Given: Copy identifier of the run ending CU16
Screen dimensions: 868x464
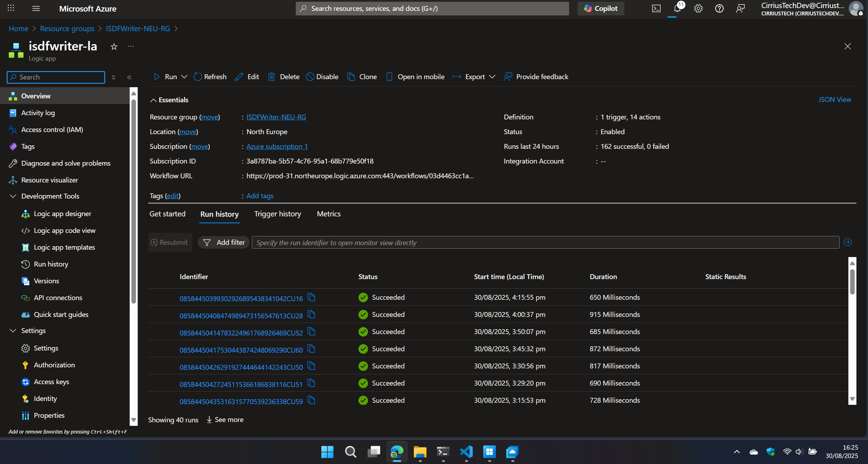Looking at the screenshot, I should [311, 297].
